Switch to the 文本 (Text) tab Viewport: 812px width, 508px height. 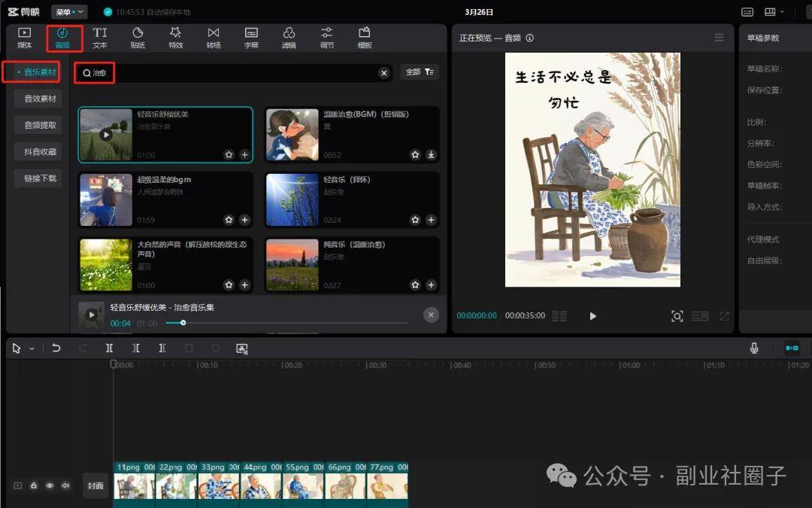(x=100, y=38)
